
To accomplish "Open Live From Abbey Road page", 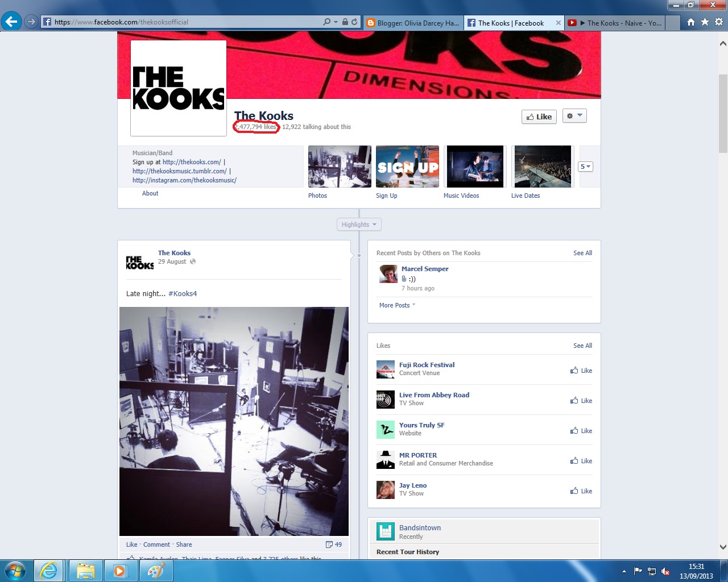I will point(434,395).
